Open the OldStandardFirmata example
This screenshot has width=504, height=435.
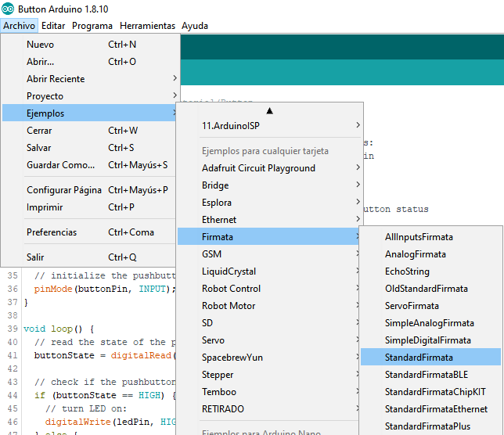[430, 289]
